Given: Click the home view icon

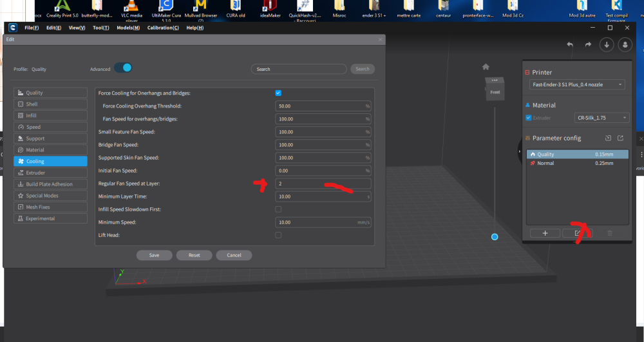Looking at the screenshot, I should (486, 67).
